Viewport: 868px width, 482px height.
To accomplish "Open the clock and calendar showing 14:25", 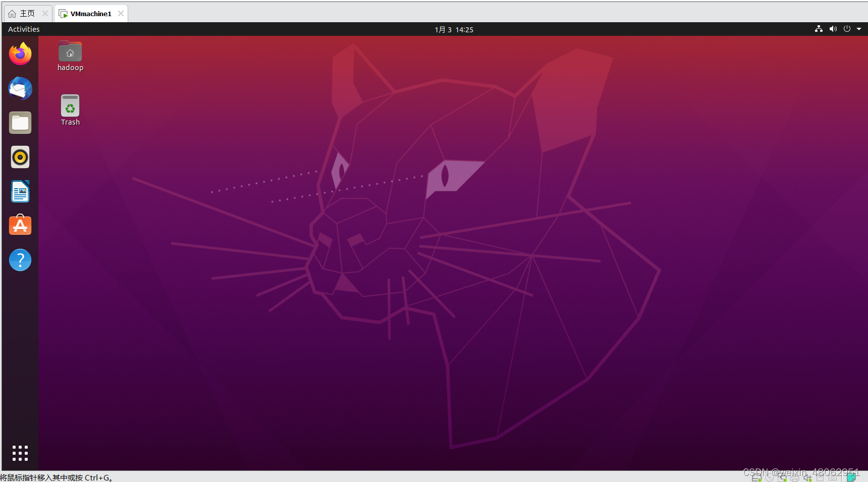I will 454,30.
